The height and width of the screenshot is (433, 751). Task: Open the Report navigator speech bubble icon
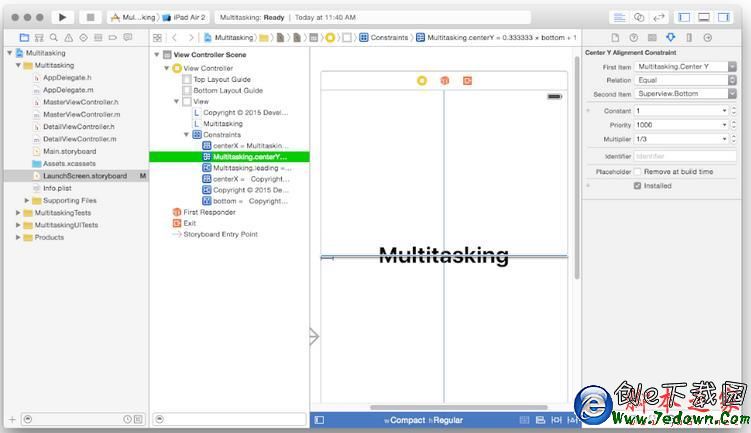127,37
